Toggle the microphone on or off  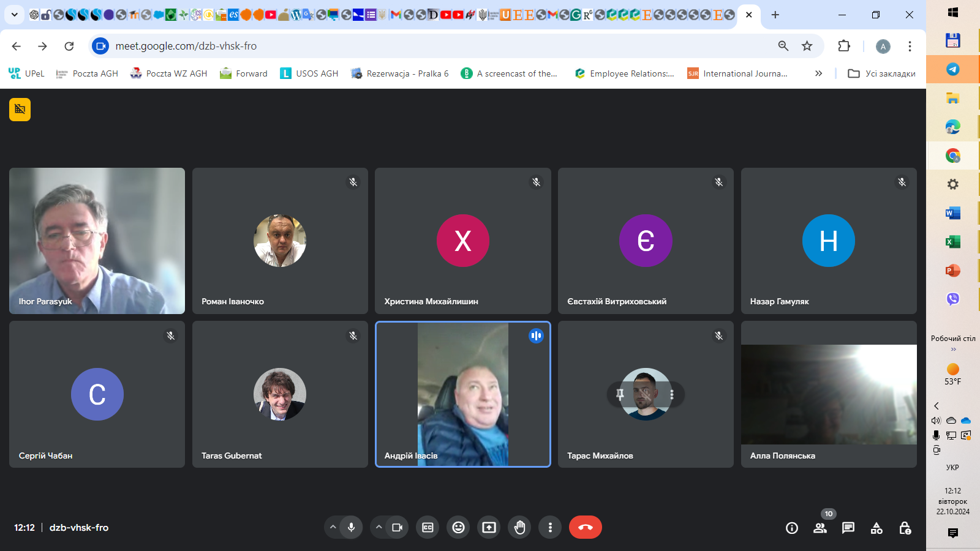(351, 527)
